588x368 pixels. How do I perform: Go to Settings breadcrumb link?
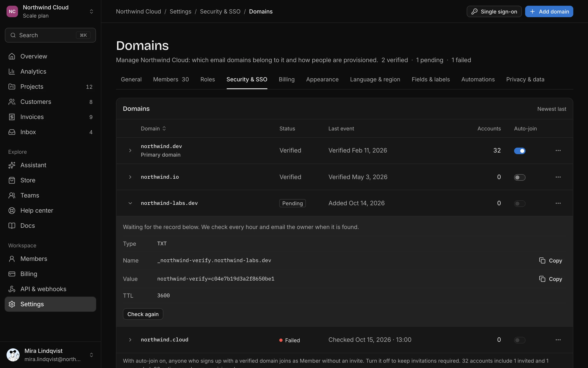pyautogui.click(x=180, y=11)
